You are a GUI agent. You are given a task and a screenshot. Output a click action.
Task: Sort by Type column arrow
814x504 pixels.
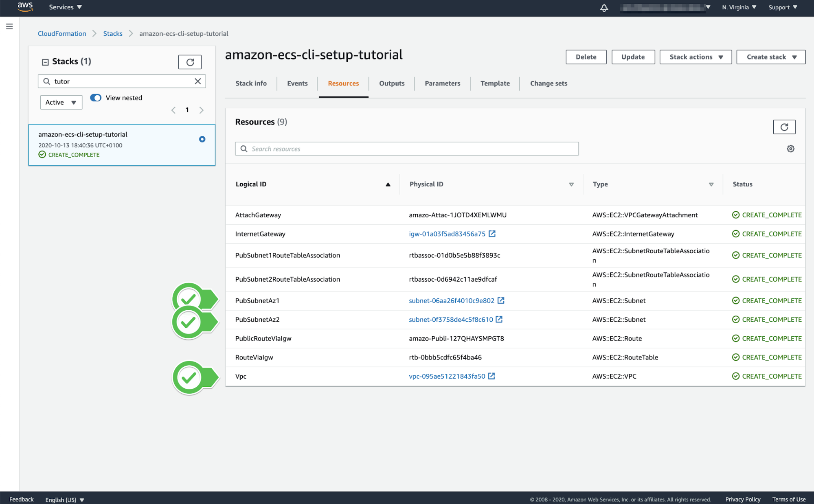(711, 184)
